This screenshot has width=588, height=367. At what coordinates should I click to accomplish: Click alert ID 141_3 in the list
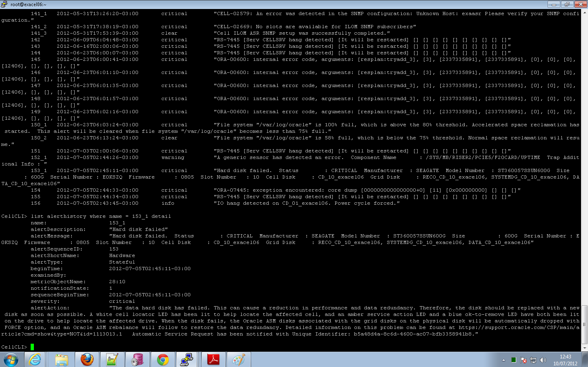[39, 33]
